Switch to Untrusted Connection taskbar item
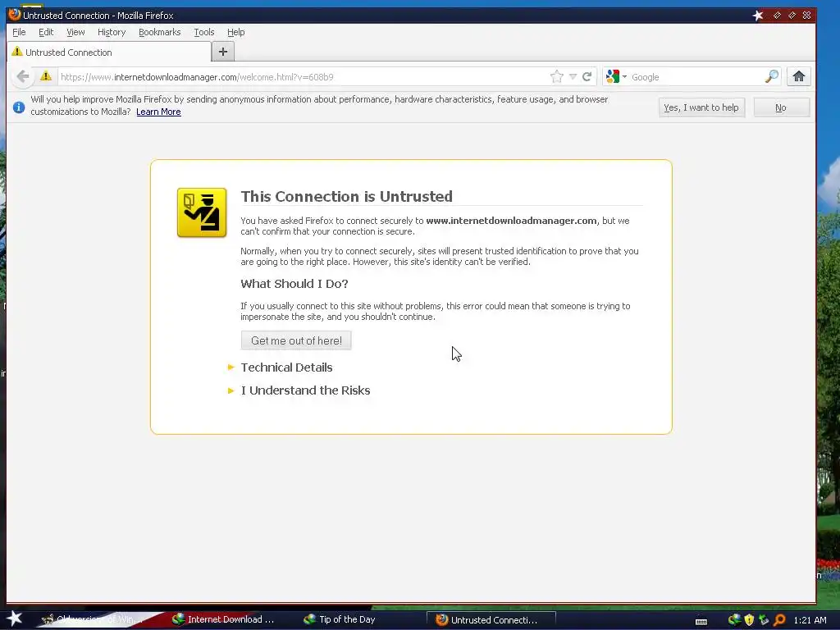The width and height of the screenshot is (840, 630). click(491, 620)
